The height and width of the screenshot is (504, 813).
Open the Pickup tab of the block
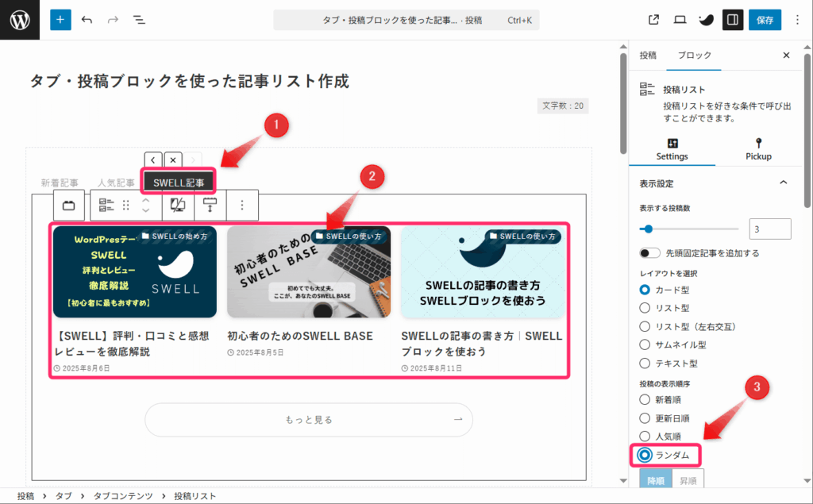click(x=758, y=150)
